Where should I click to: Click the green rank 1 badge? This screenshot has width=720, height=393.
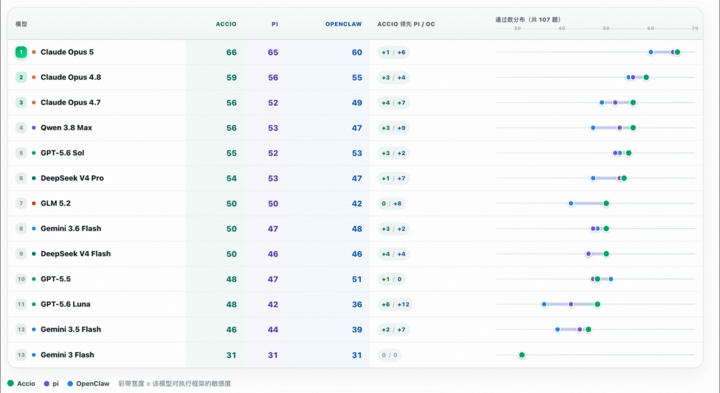pos(21,52)
